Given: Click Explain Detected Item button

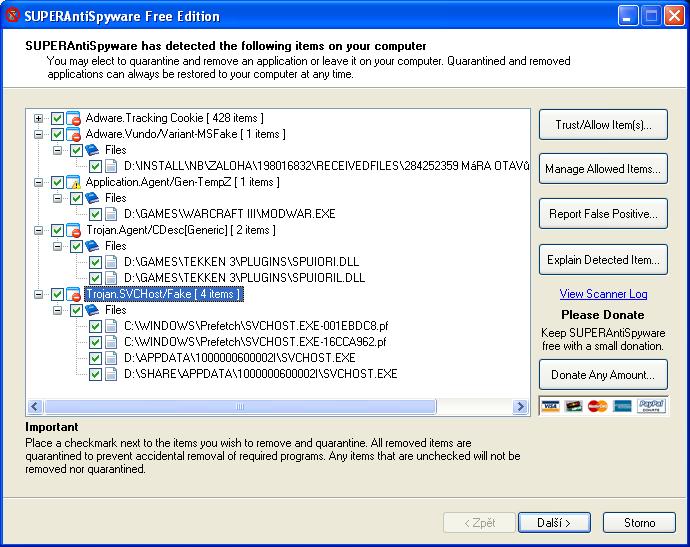Looking at the screenshot, I should (603, 260).
